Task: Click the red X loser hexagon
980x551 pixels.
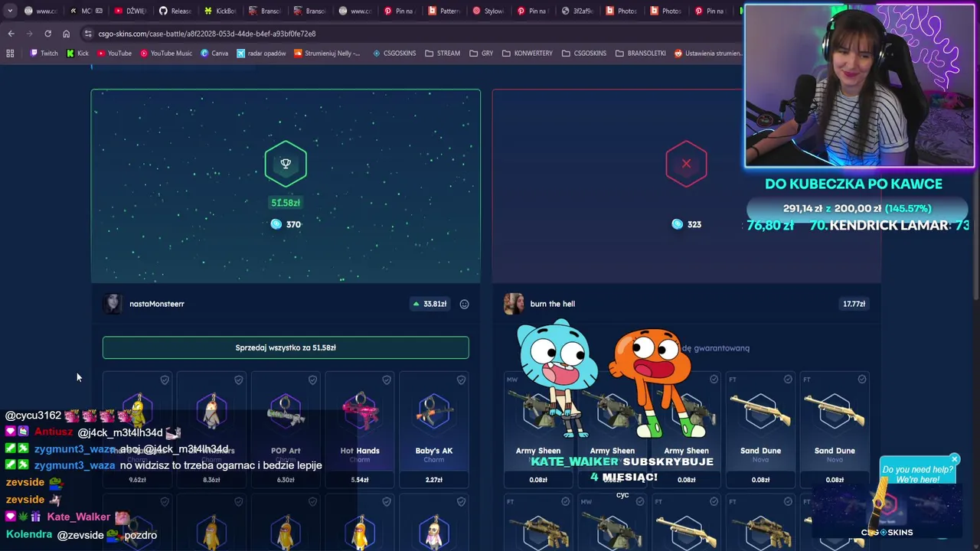Action: click(686, 164)
